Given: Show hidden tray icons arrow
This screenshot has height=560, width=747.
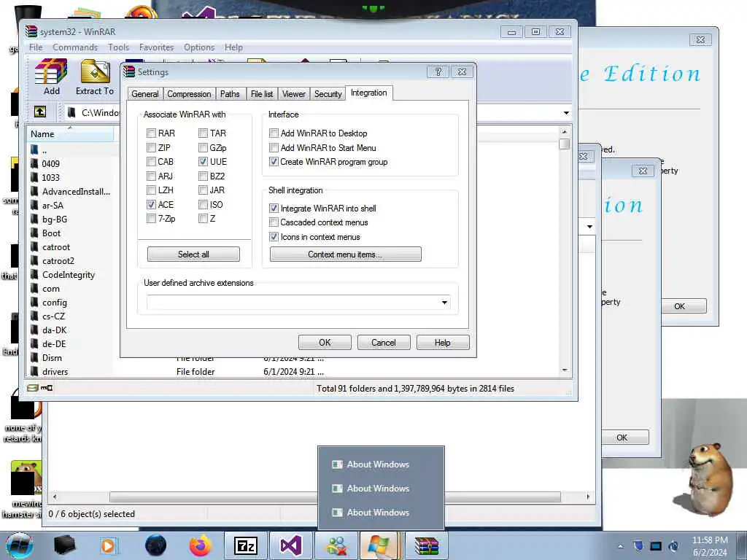Looking at the screenshot, I should (620, 546).
